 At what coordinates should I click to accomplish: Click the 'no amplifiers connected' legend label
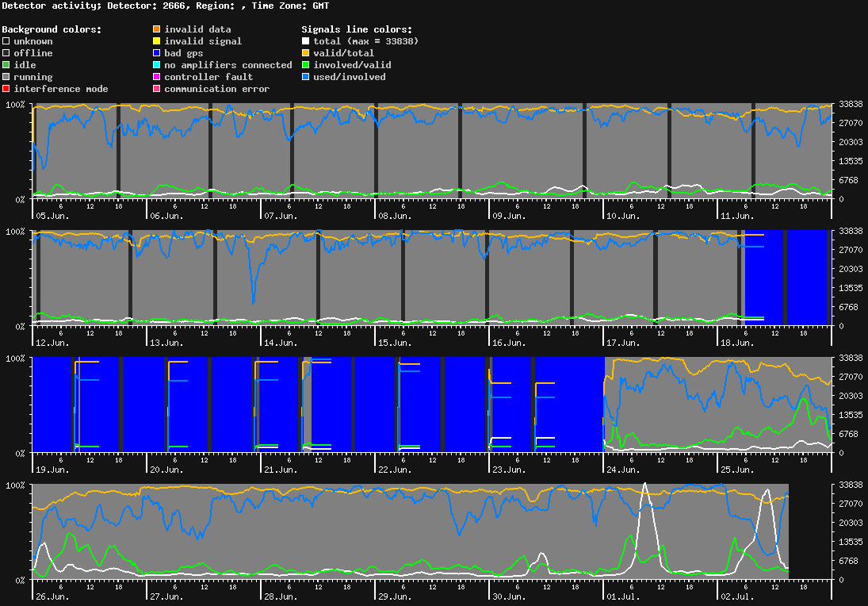(228, 65)
